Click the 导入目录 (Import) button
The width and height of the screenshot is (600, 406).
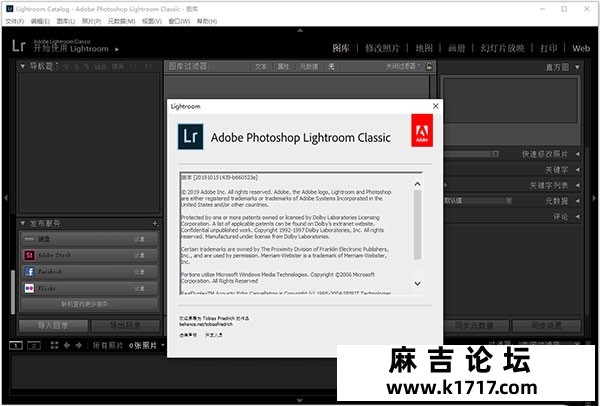click(53, 326)
